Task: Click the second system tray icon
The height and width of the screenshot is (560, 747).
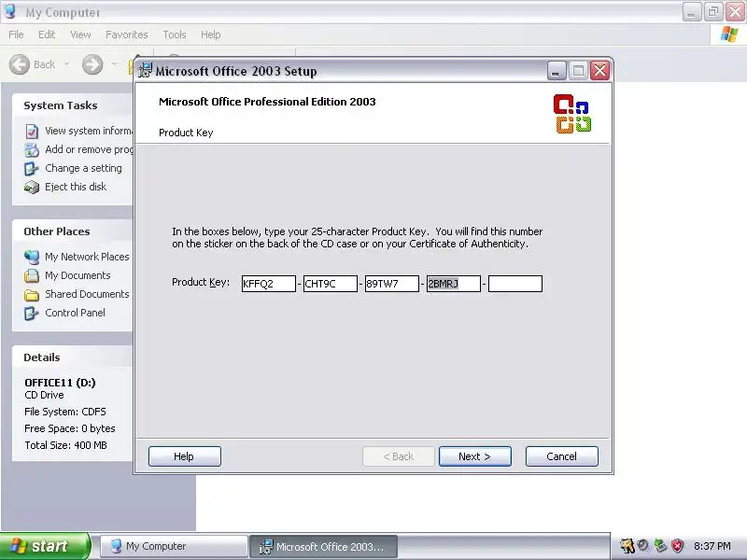Action: [x=643, y=546]
